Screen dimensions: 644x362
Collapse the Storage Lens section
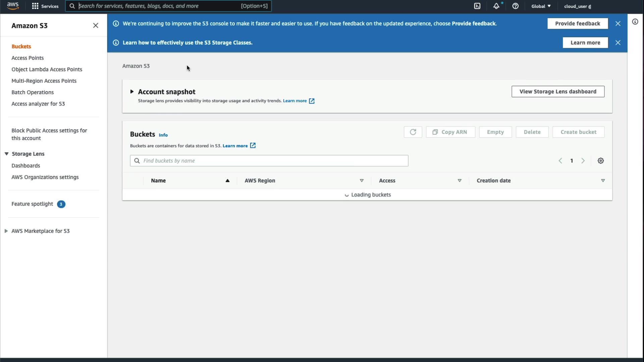(6, 154)
